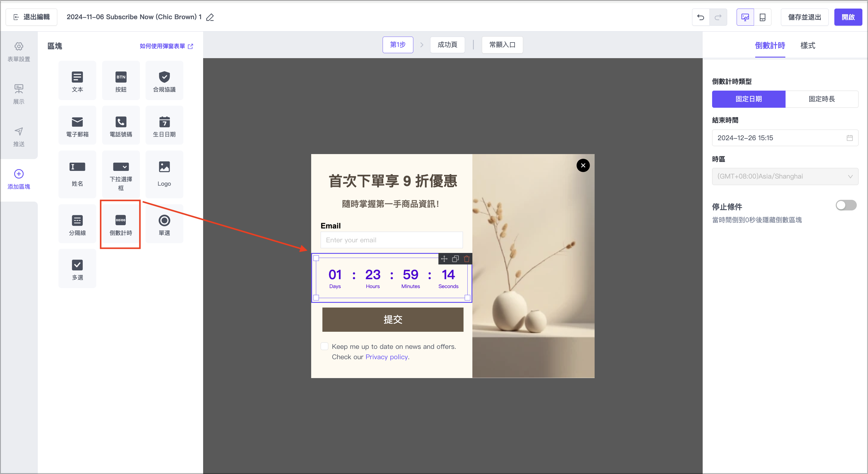Add the countdown timer block
The image size is (868, 474).
click(121, 224)
